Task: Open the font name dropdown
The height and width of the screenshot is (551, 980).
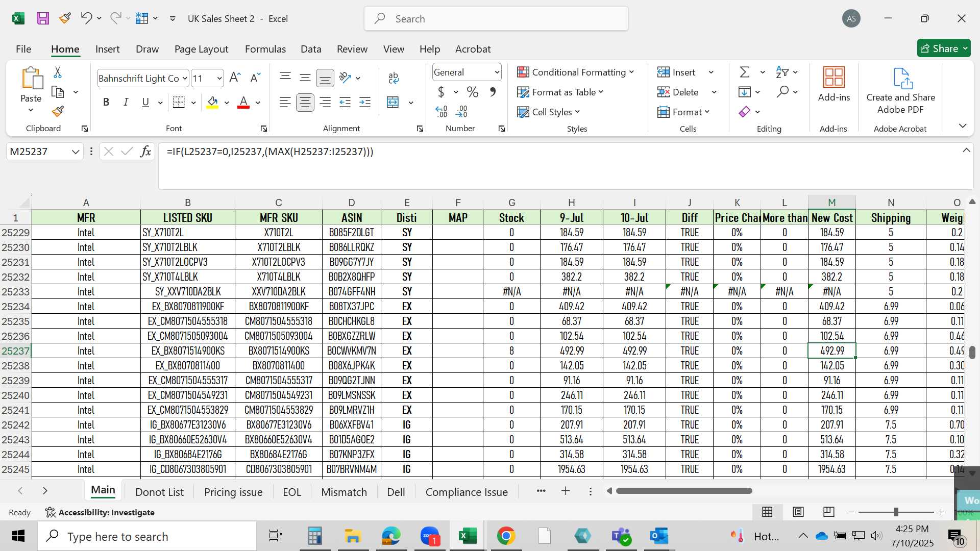Action: click(x=184, y=78)
